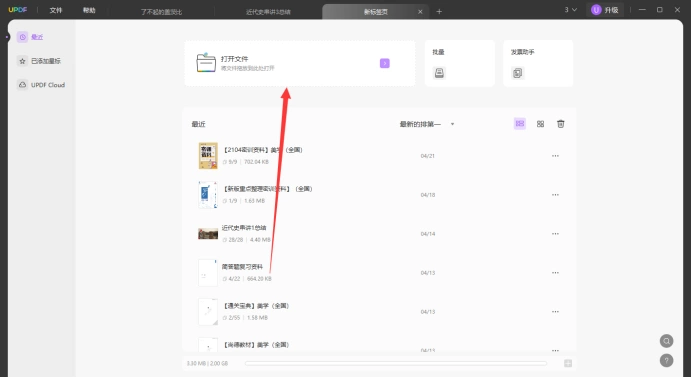
Task: Open thumbnail of 近代史串讲1总结 file
Action: 208,233
